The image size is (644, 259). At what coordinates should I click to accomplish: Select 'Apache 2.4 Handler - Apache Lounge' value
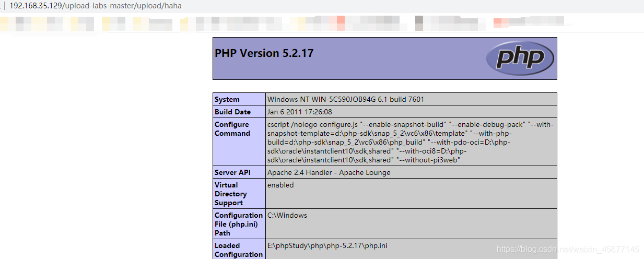click(x=329, y=172)
